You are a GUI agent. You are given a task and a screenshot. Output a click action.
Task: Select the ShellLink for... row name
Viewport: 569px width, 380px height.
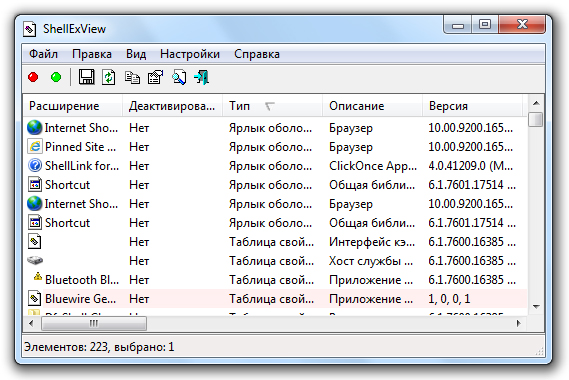[82, 166]
